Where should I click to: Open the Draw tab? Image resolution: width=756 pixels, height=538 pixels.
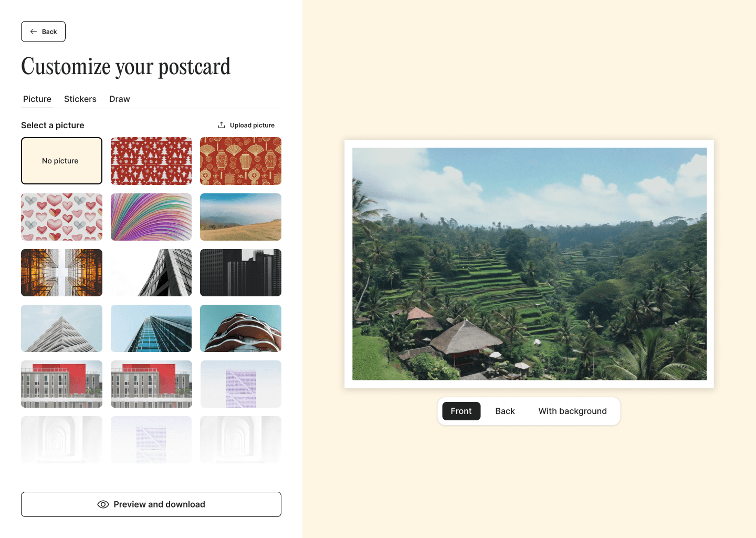click(120, 99)
